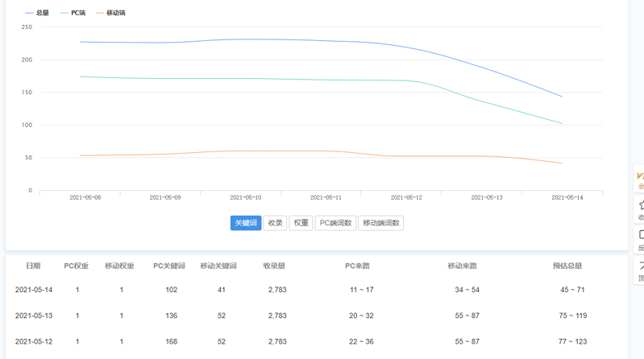Select the 关键词 chart tab
Viewport: 644px width, 359px height.
[x=246, y=223]
